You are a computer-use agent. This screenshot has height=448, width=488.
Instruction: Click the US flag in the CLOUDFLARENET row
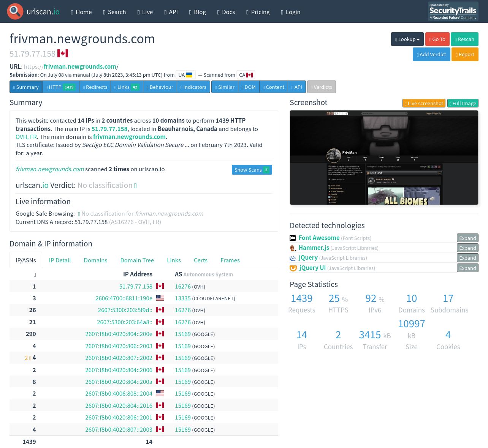[160, 298]
